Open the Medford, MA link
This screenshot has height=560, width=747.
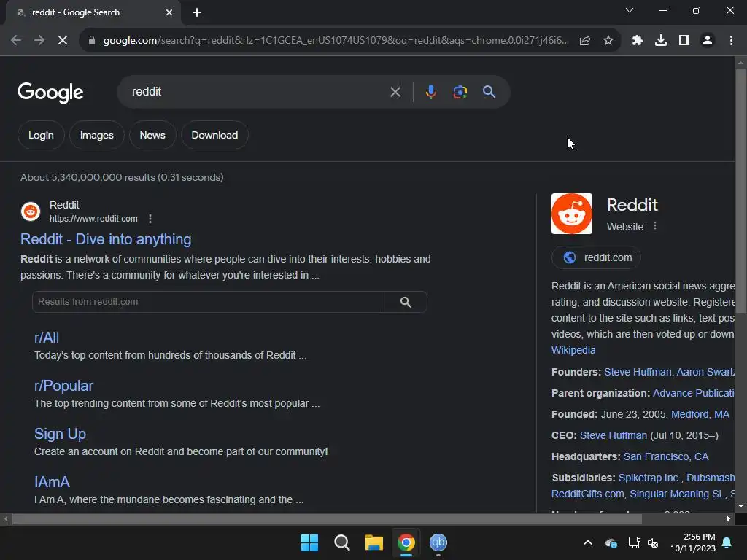(x=700, y=414)
